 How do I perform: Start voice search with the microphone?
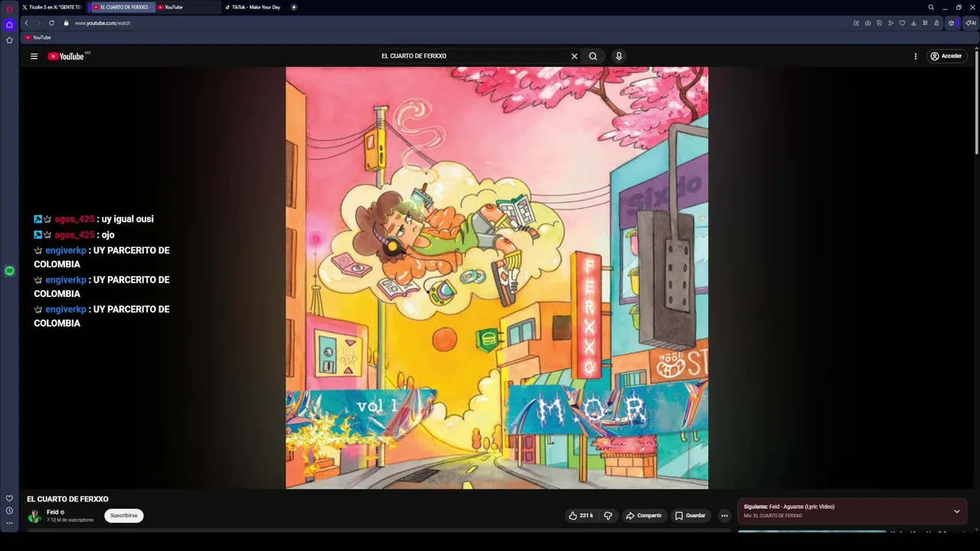(619, 56)
